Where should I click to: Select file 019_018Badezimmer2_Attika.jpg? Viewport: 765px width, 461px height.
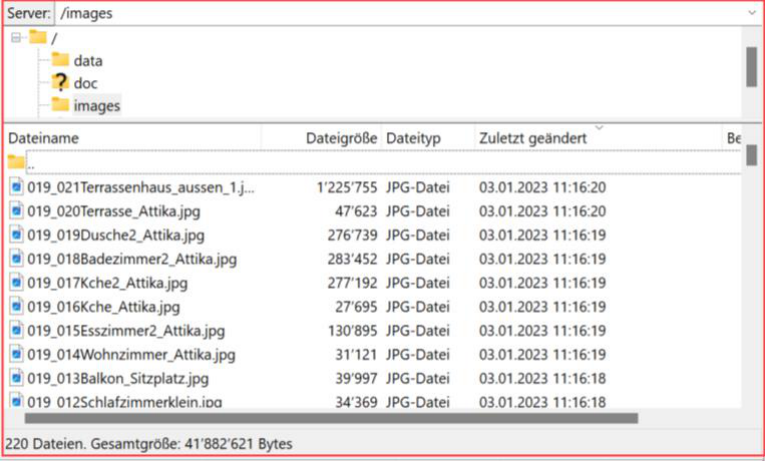click(132, 259)
